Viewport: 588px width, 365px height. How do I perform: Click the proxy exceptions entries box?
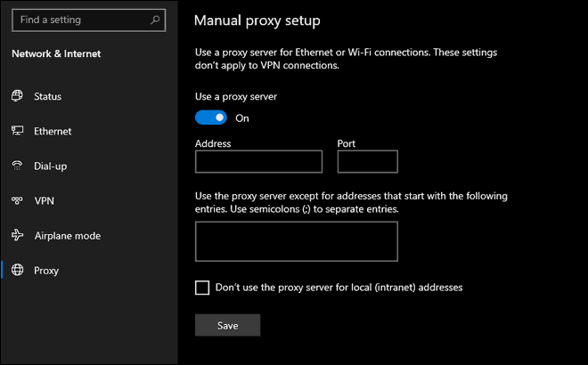[x=297, y=241]
